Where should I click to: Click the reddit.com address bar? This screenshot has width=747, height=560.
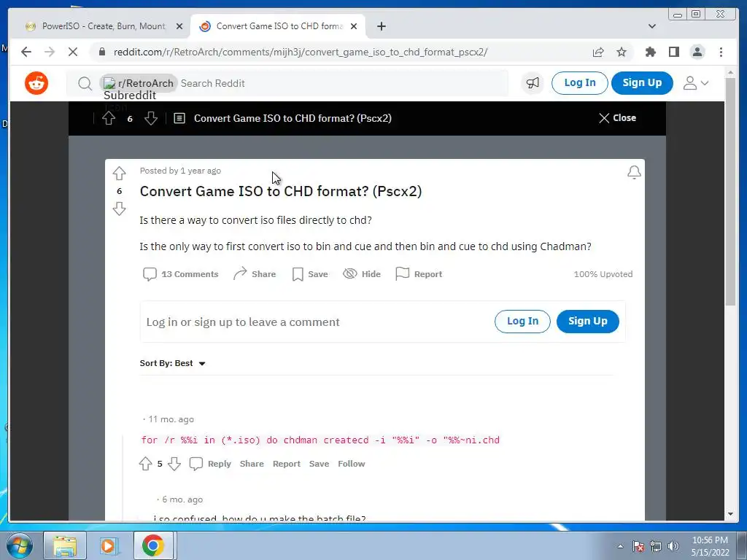tap(300, 52)
